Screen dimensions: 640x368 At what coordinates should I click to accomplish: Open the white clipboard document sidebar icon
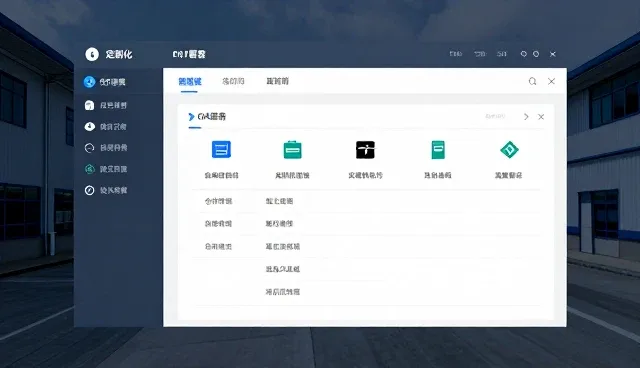[x=89, y=105]
